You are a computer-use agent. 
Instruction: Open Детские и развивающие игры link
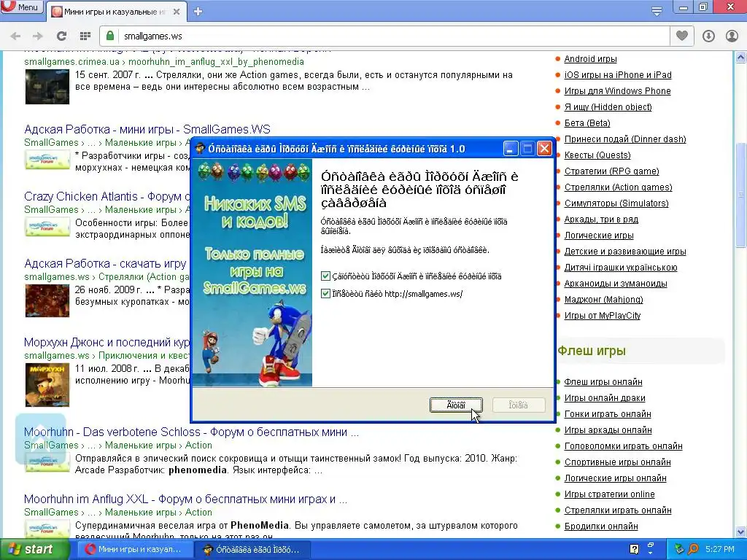625,252
